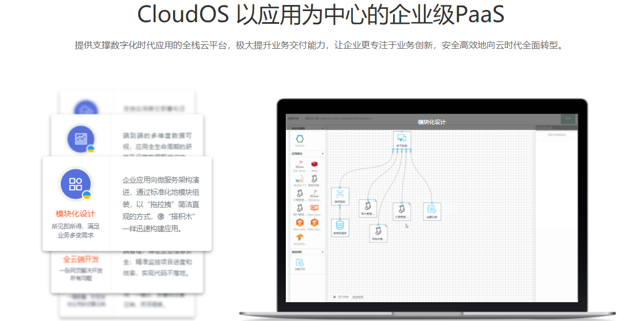Select the TensorFlow component icon
This screenshot has height=321, width=644.
pos(300,237)
